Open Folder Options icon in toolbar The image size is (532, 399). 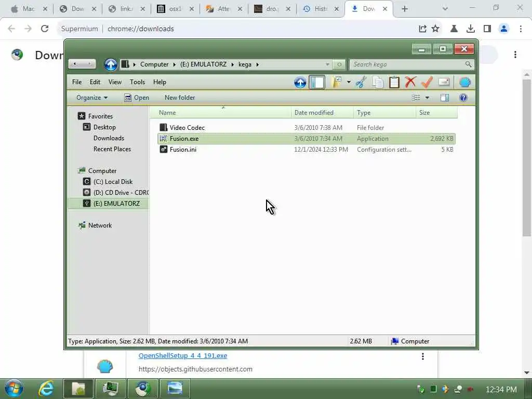tap(336, 82)
